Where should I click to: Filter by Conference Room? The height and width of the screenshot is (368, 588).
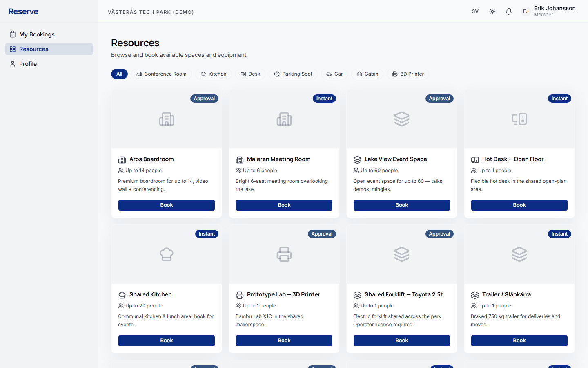(x=161, y=74)
